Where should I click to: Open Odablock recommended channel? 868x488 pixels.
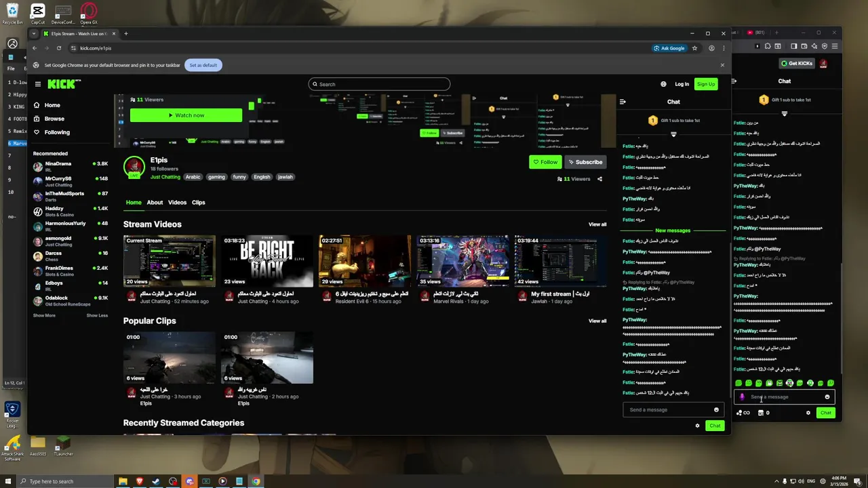(x=71, y=300)
